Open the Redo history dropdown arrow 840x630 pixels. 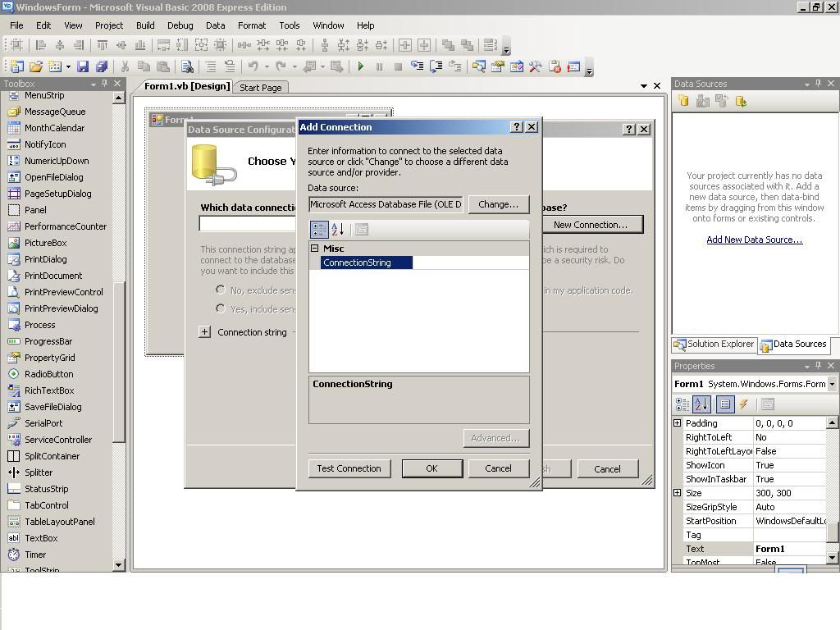tap(294, 67)
